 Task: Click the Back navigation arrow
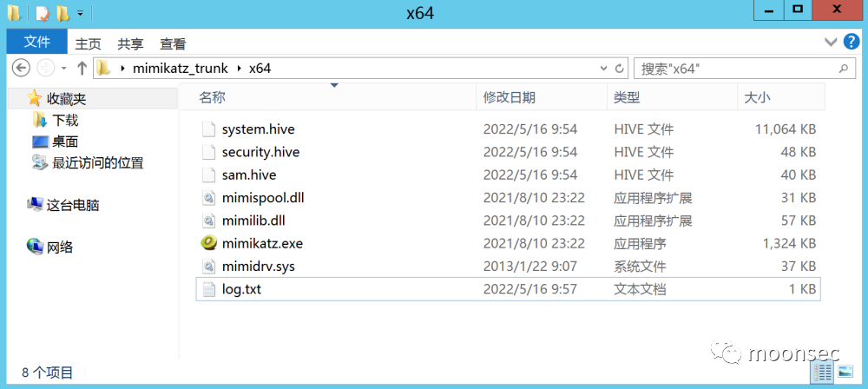tap(21, 68)
